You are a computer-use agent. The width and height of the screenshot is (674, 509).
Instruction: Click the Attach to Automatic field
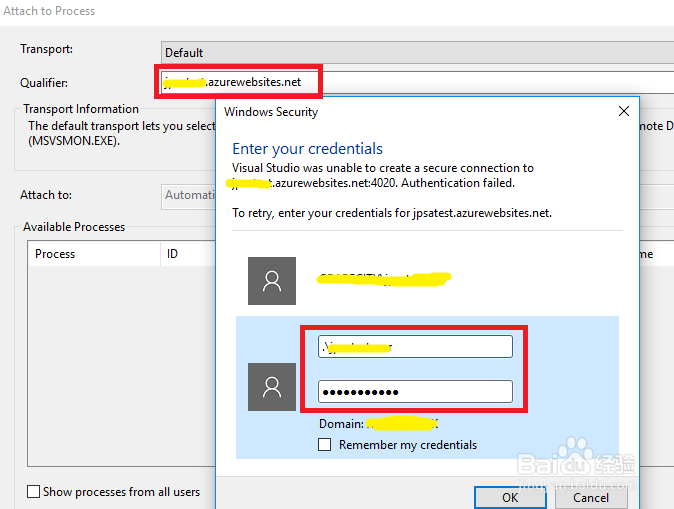(188, 195)
